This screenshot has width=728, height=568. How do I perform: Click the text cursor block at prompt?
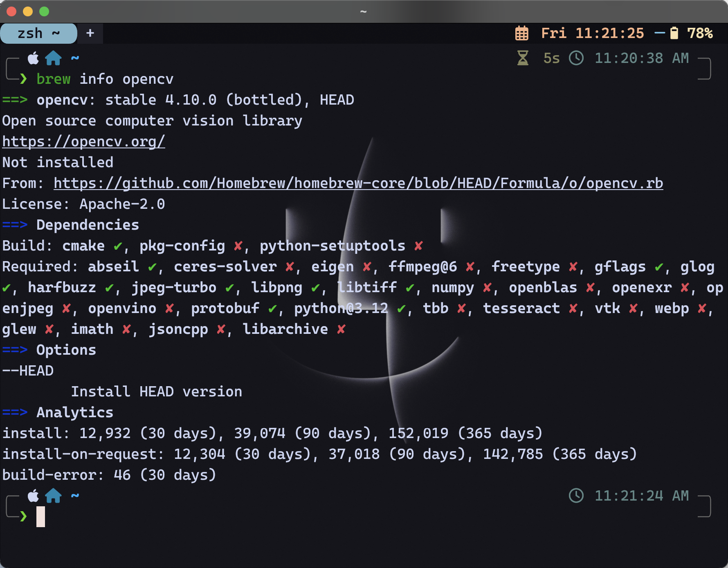click(x=40, y=517)
